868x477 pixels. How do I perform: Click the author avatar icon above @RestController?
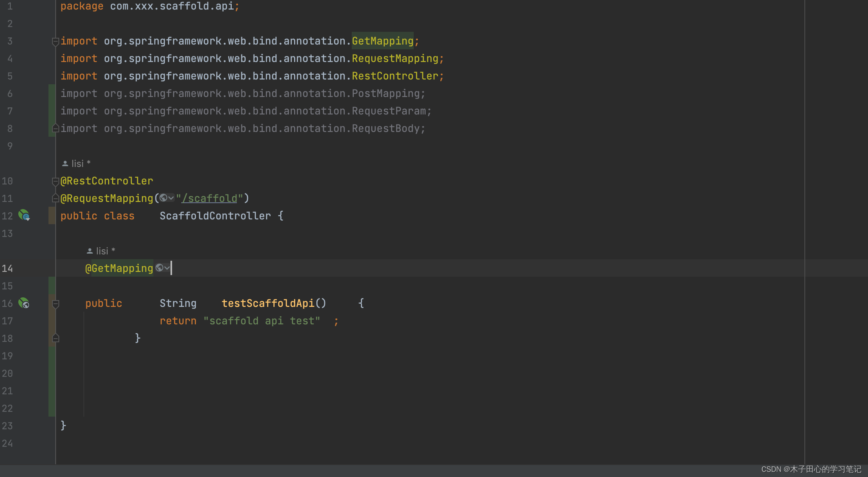[65, 163]
